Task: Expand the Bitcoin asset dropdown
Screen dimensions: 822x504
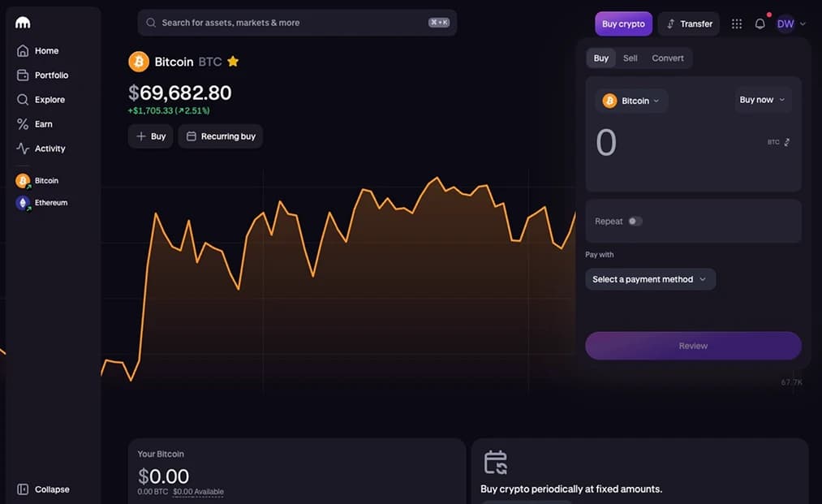Action: (x=631, y=101)
